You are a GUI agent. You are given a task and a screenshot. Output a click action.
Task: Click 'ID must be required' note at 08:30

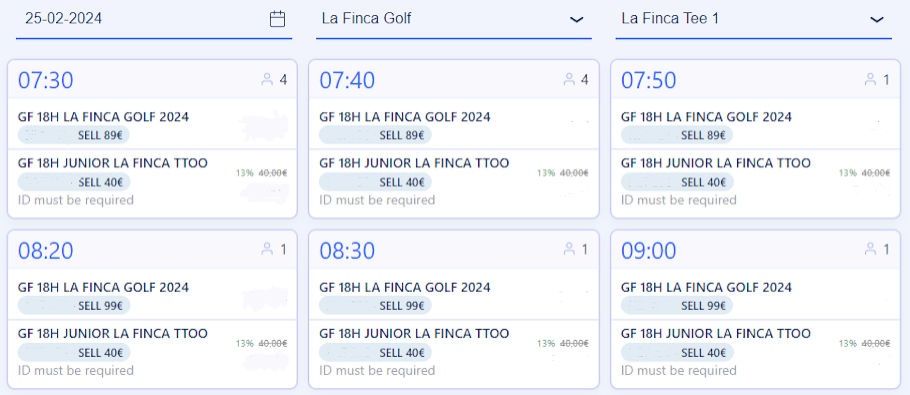pyautogui.click(x=377, y=371)
